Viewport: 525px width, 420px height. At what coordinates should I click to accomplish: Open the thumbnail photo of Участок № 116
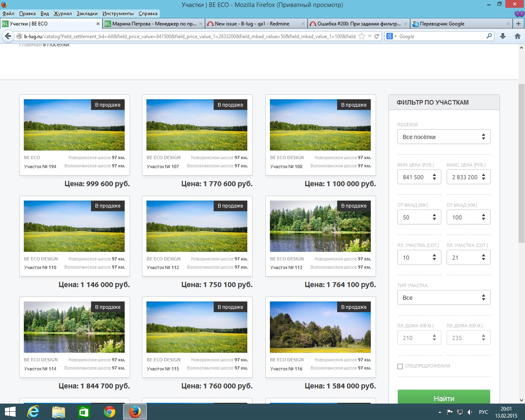tap(320, 327)
